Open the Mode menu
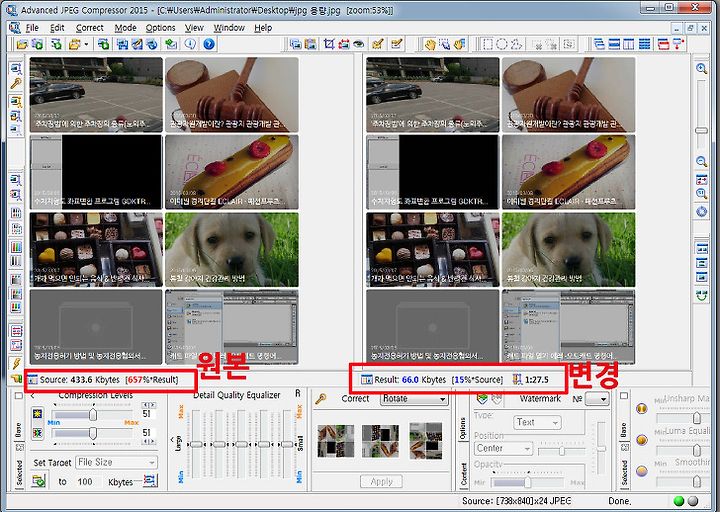720x512 pixels. tap(125, 28)
